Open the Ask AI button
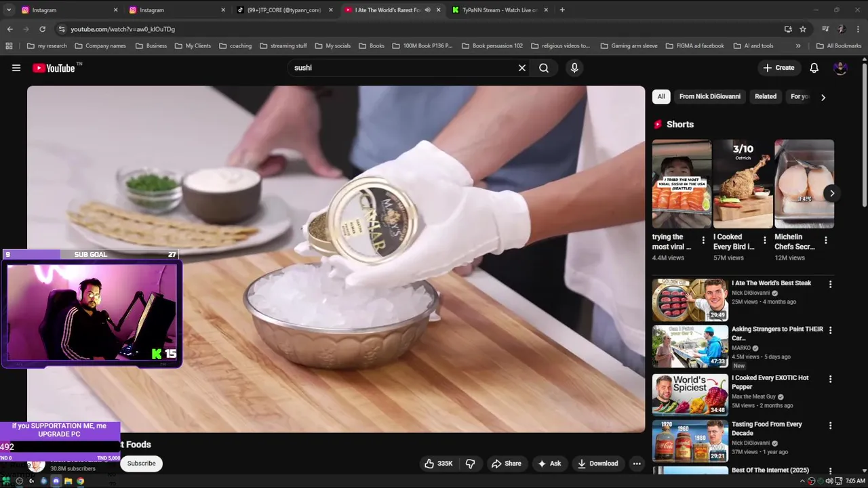 (549, 464)
